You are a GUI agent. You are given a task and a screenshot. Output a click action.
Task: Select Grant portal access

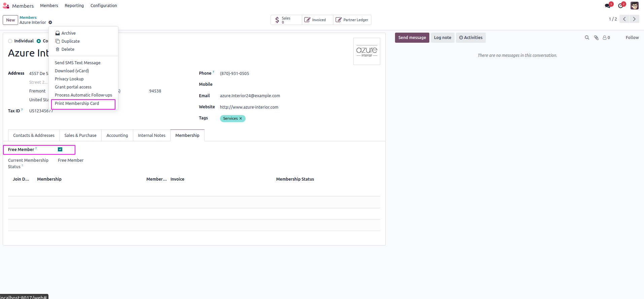(83, 87)
